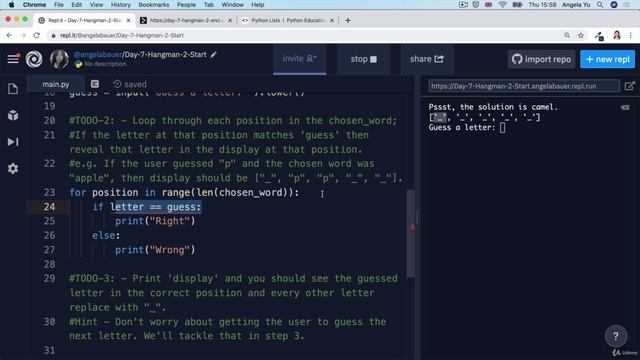This screenshot has height=360, width=640.
Task: Open the help question mark button
Action: (x=616, y=336)
